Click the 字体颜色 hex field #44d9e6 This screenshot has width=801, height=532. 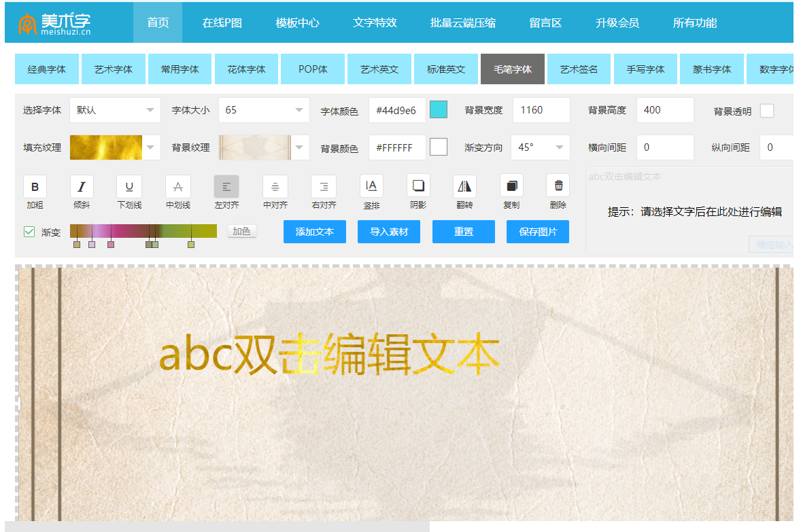397,110
